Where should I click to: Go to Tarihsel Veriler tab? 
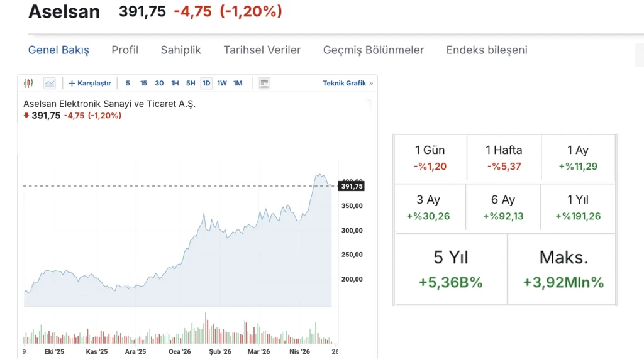(x=262, y=50)
